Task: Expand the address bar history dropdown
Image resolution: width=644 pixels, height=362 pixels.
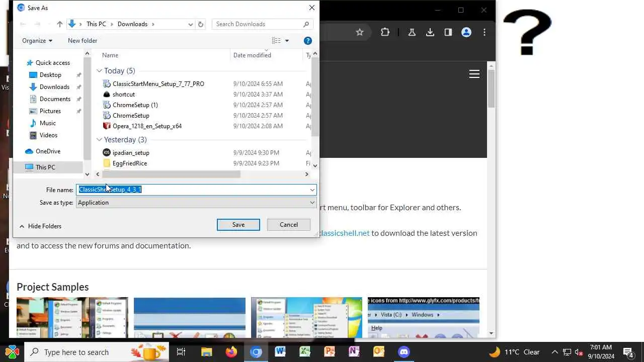Action: coord(190,24)
